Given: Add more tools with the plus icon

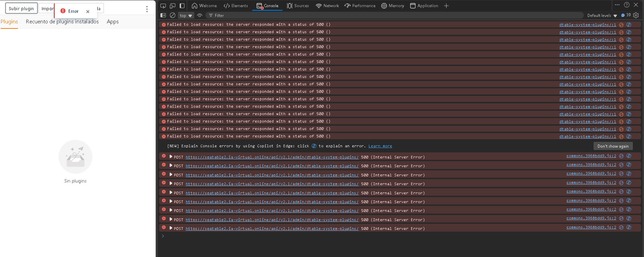Looking at the screenshot, I should (446, 6).
